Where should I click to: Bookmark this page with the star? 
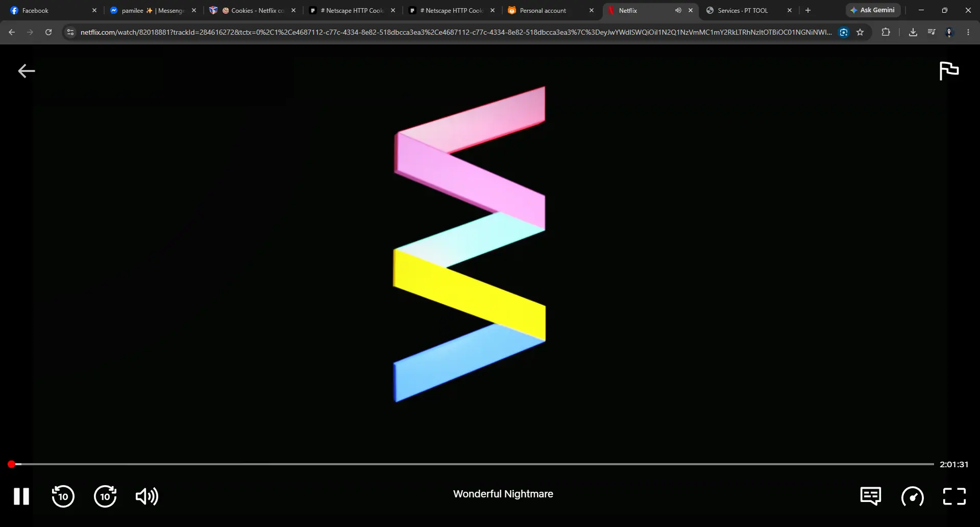(860, 32)
